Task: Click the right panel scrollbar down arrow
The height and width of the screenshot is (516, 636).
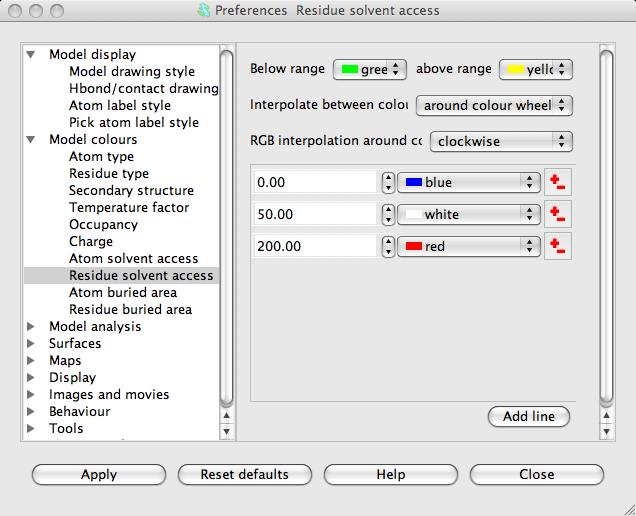Action: point(606,432)
